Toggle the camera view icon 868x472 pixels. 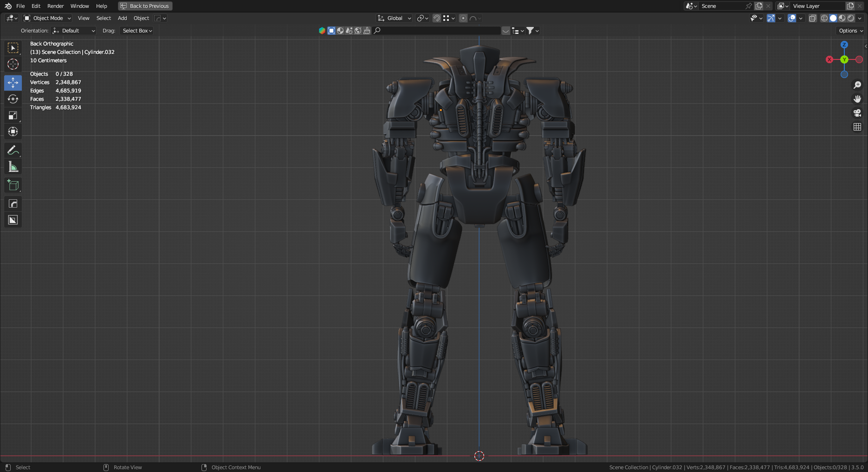pos(857,113)
